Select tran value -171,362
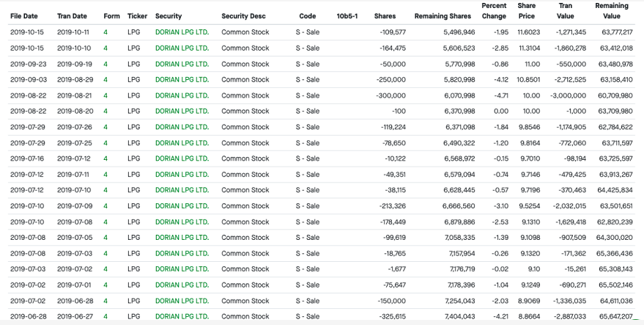The height and width of the screenshot is (325, 644). [572, 254]
